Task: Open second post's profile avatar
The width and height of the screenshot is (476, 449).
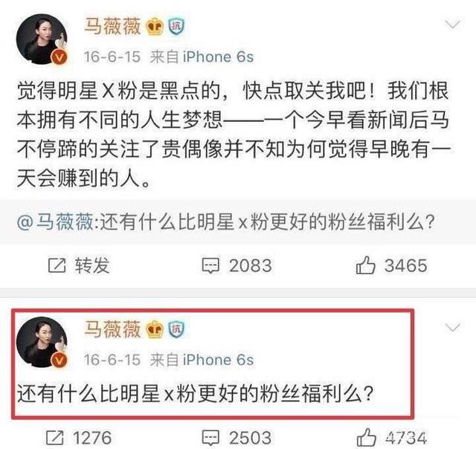Action: coord(42,342)
